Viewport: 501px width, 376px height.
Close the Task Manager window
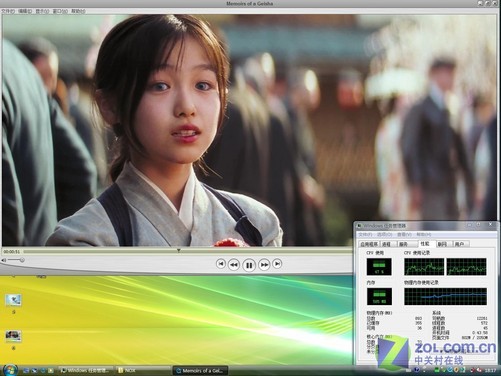click(x=490, y=225)
